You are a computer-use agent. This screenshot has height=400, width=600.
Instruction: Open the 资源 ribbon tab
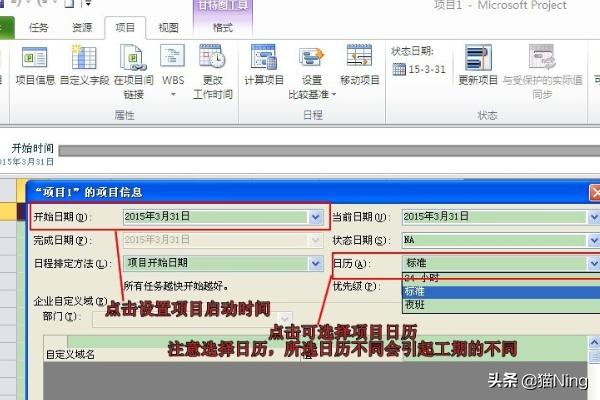82,29
